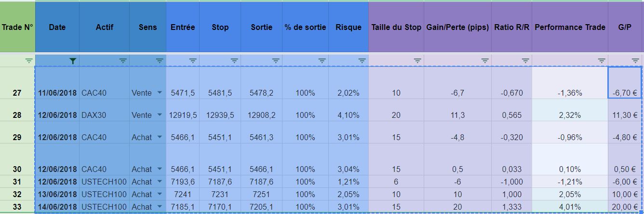Expand the Achat dropdown for trade 29

tap(160, 138)
